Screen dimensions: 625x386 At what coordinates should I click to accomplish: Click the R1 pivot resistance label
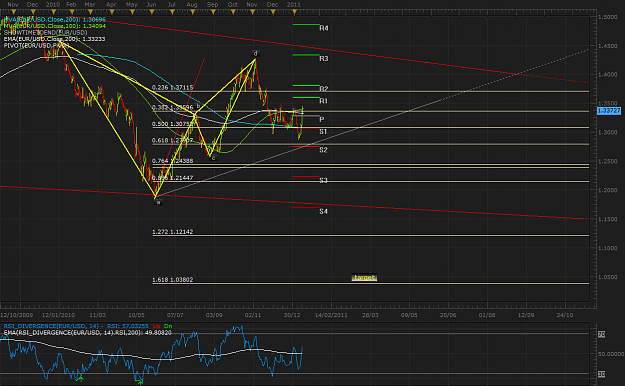pos(323,101)
